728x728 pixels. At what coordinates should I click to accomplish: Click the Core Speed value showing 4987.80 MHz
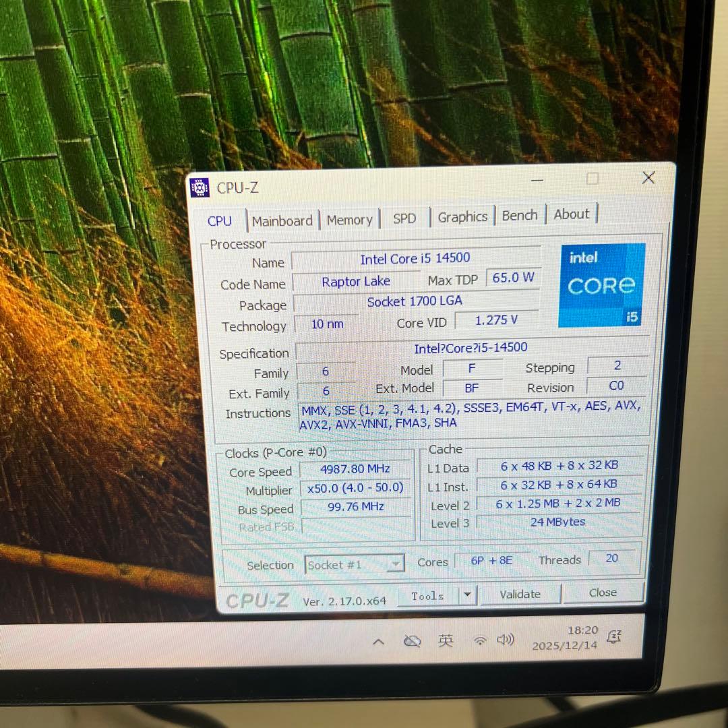point(355,468)
